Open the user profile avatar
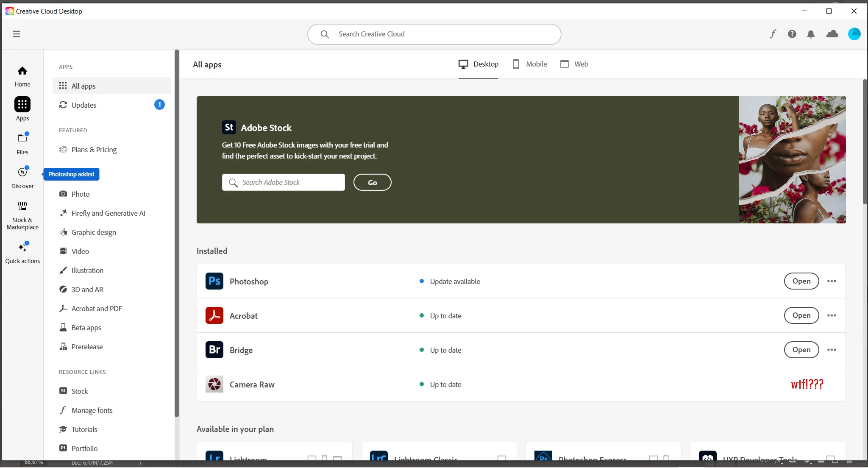This screenshot has width=868, height=468. click(x=854, y=34)
